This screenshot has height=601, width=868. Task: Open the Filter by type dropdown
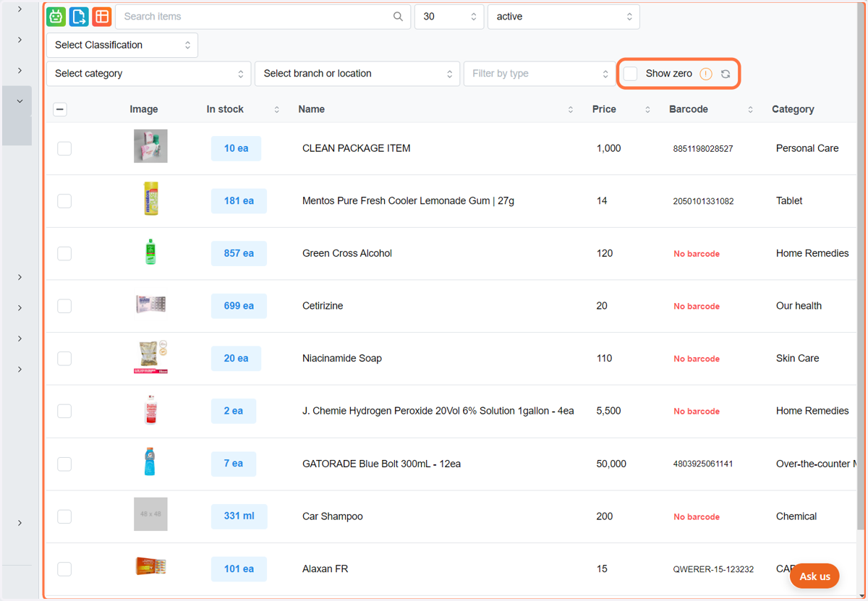pyautogui.click(x=540, y=74)
